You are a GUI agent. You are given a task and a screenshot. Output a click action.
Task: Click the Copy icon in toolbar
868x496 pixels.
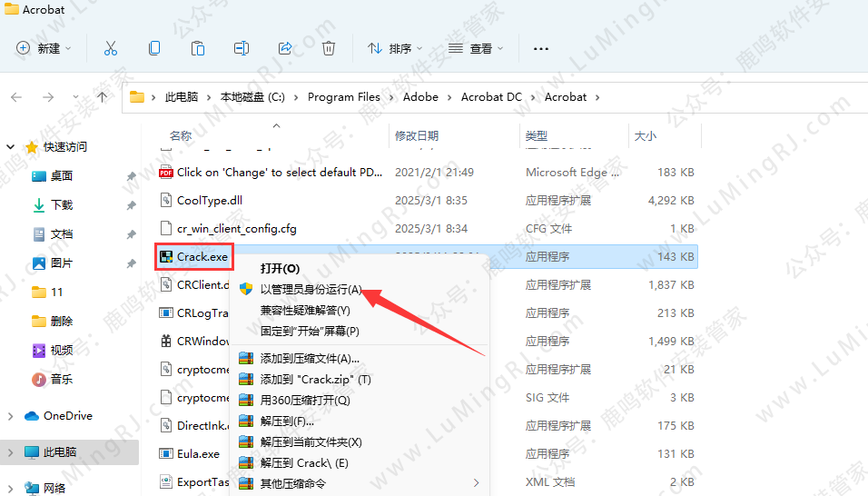[154, 49]
